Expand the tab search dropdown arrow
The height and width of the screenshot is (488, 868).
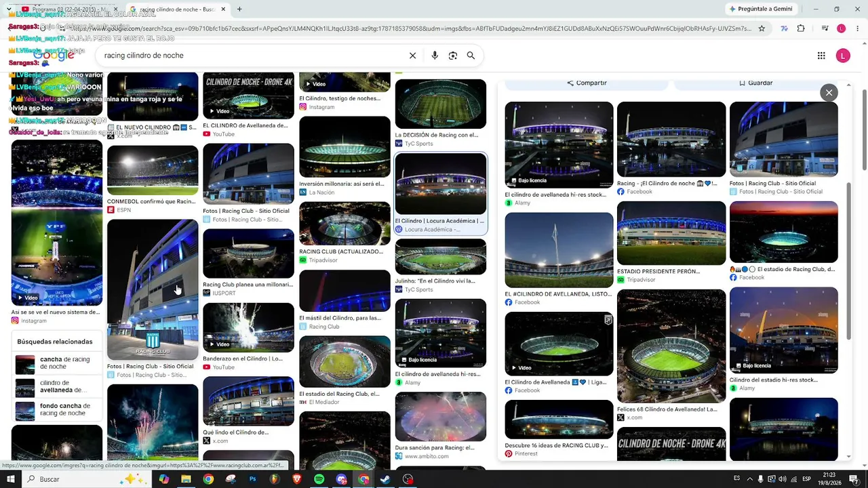[x=9, y=9]
